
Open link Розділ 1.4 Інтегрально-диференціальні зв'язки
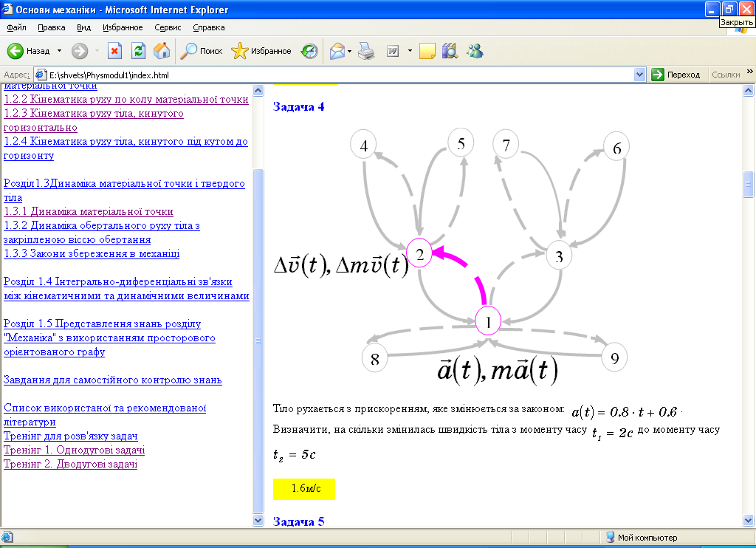tap(126, 289)
